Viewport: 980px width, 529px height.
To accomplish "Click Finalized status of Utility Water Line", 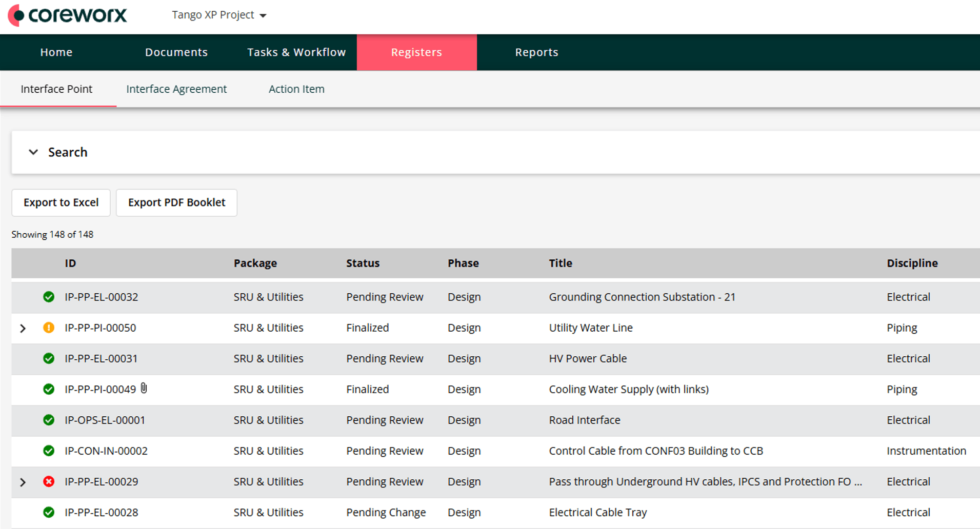I will pyautogui.click(x=367, y=328).
